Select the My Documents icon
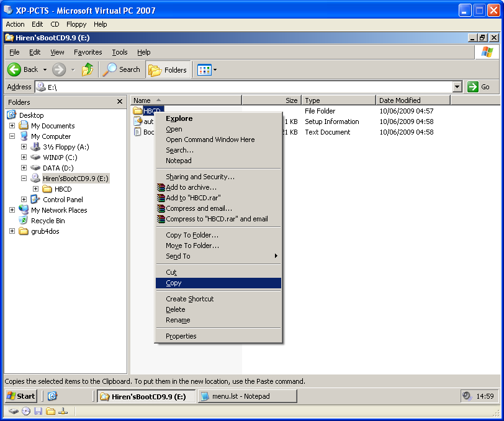 24,125
